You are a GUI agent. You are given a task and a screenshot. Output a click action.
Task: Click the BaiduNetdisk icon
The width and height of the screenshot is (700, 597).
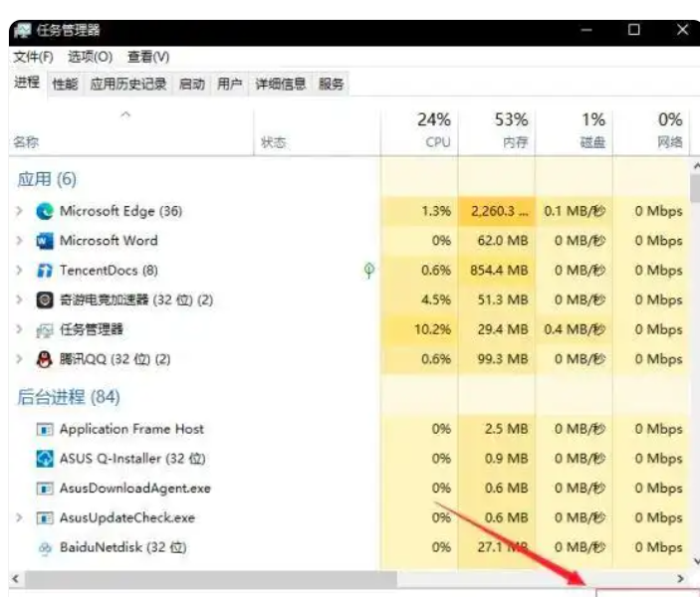tap(44, 548)
